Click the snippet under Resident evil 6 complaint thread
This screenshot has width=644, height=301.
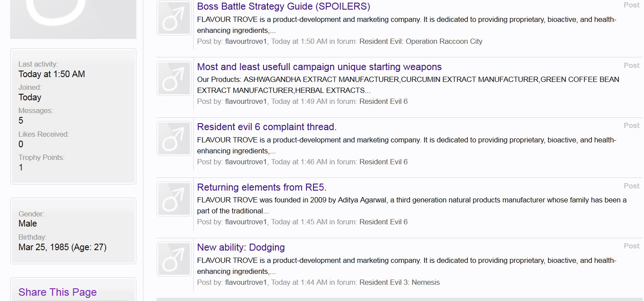click(407, 145)
